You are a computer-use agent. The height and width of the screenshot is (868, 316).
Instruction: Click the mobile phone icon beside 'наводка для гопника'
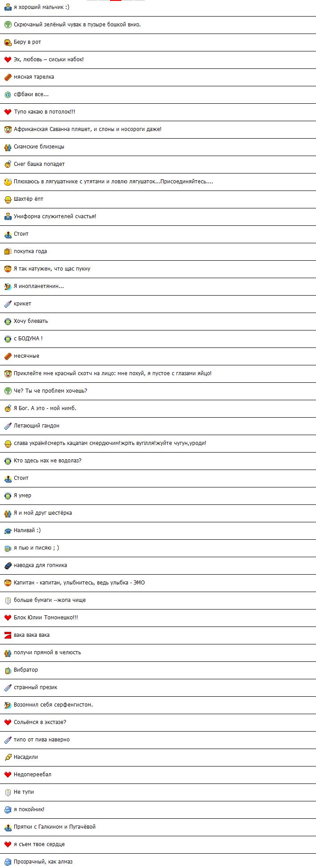pos(8,565)
